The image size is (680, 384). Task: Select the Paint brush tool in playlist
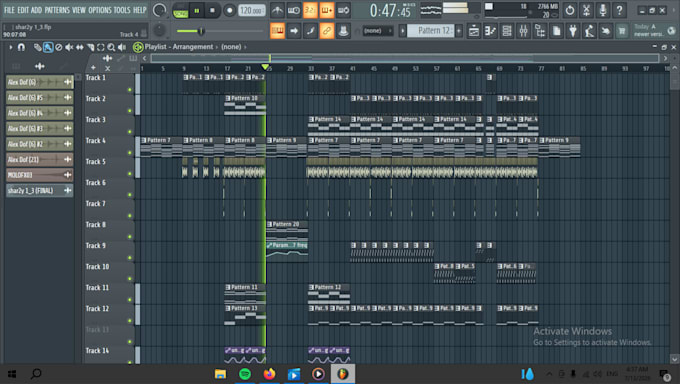(48, 47)
